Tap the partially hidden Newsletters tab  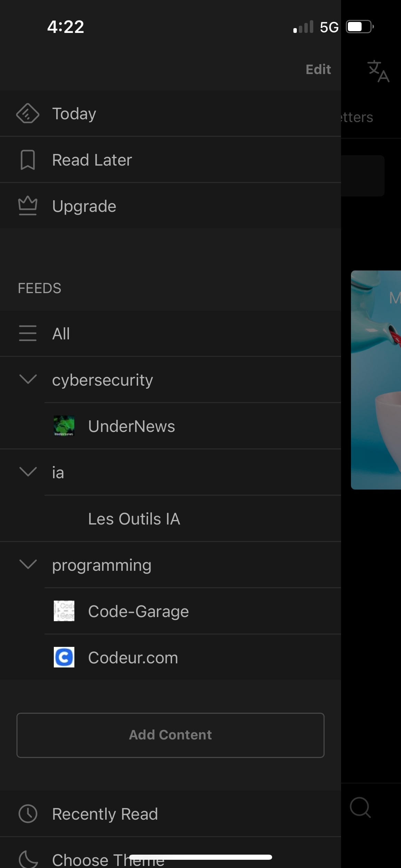click(357, 117)
